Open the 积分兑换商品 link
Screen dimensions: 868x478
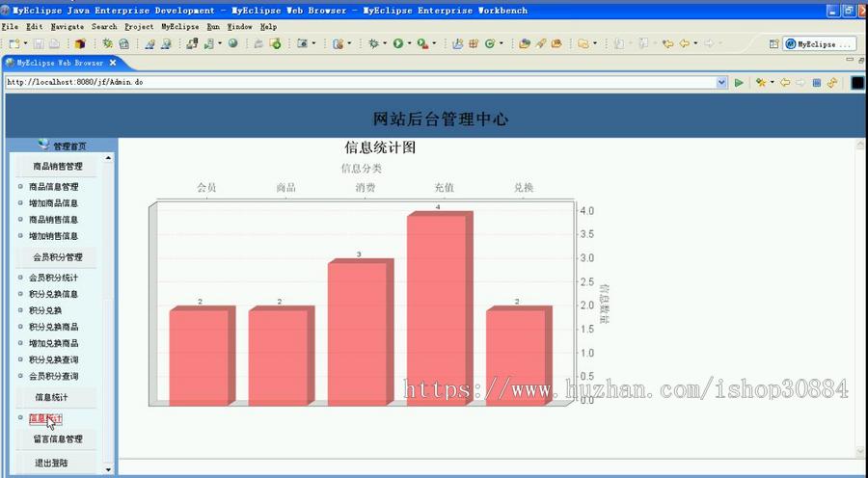point(54,327)
